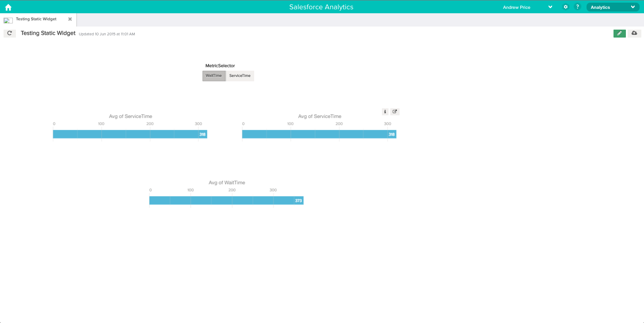644x323 pixels.
Task: Click the 318 value on the right chart
Action: tap(392, 134)
